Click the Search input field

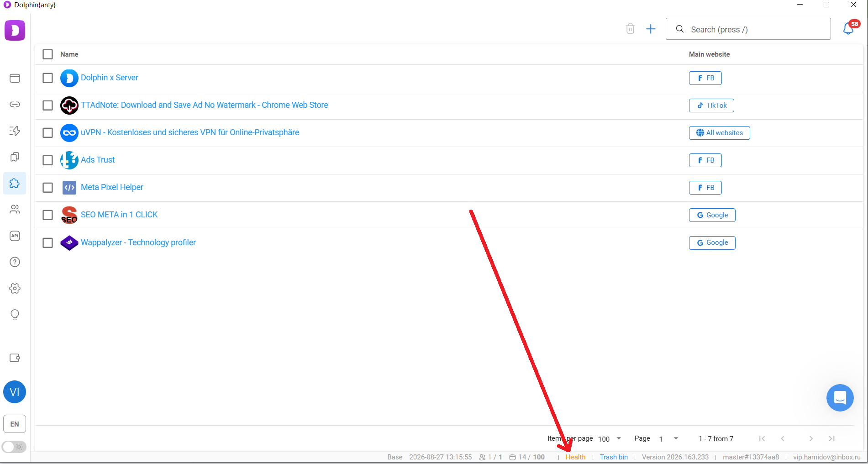click(748, 29)
